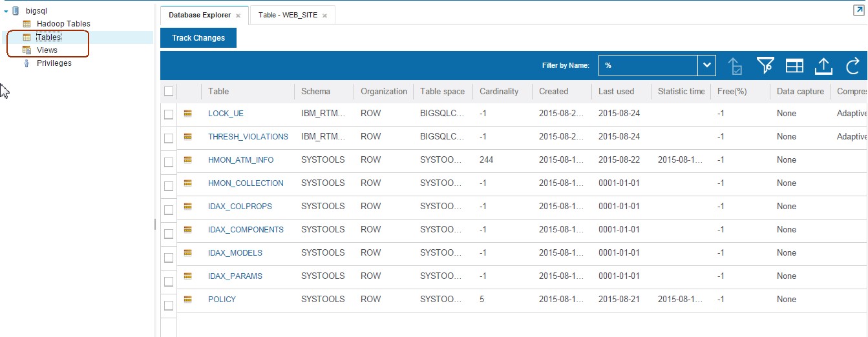Open Privileges in the tree
The image size is (868, 337).
click(x=54, y=63)
